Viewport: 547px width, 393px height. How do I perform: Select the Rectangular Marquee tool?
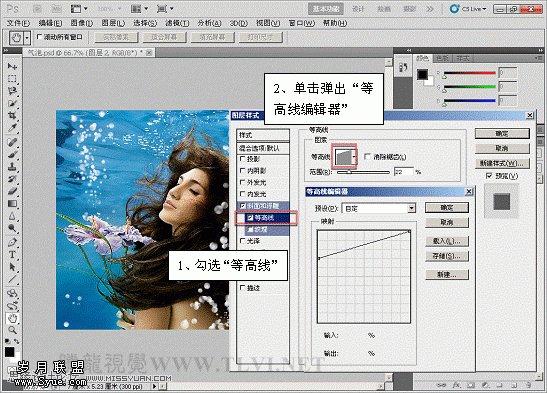pos(12,78)
